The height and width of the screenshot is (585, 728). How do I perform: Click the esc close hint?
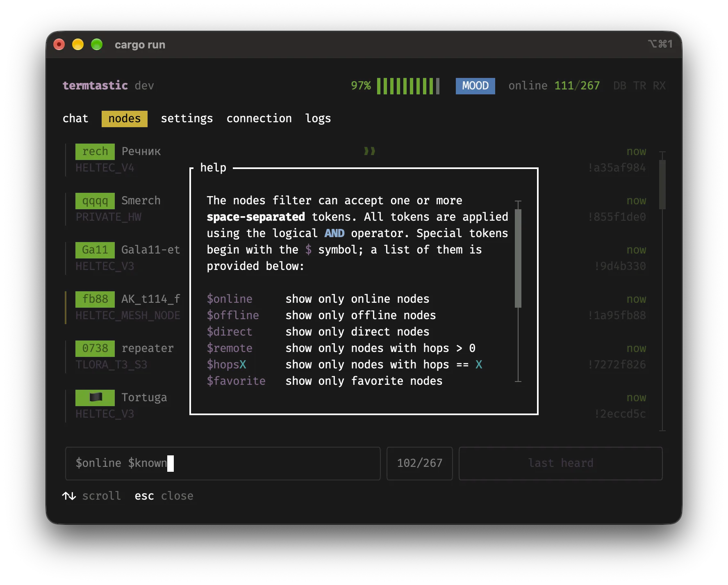tap(164, 496)
